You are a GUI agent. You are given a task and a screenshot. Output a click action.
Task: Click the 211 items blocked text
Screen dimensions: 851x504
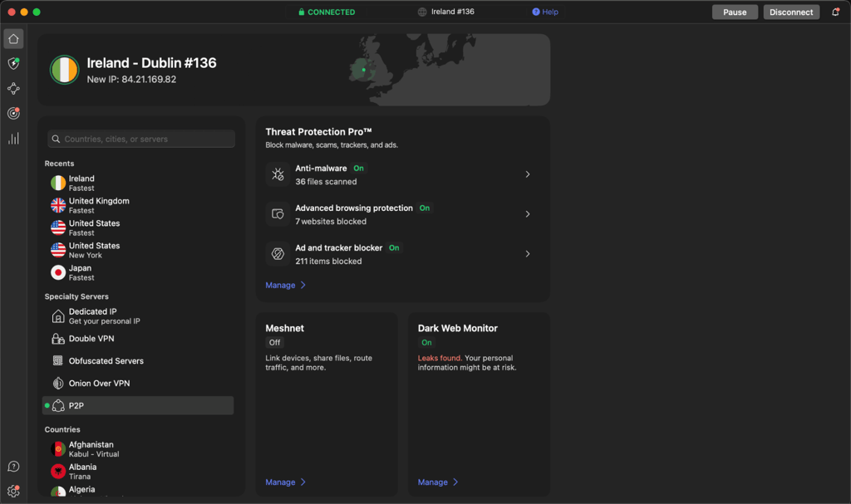(328, 261)
